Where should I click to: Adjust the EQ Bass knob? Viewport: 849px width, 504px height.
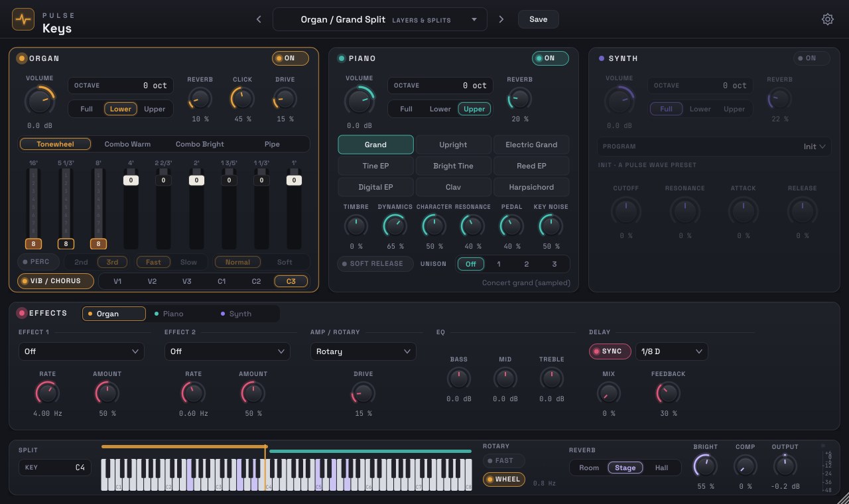tap(458, 379)
